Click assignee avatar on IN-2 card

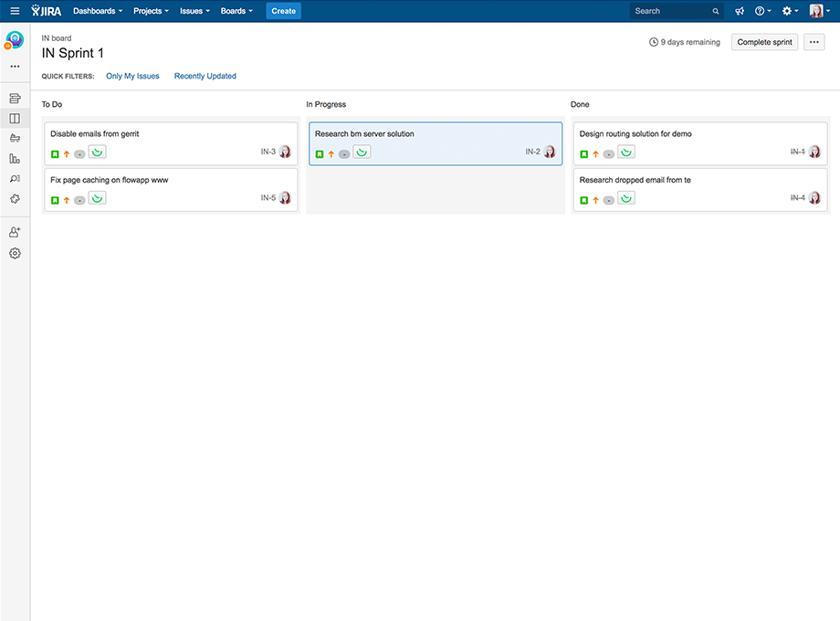click(x=550, y=152)
